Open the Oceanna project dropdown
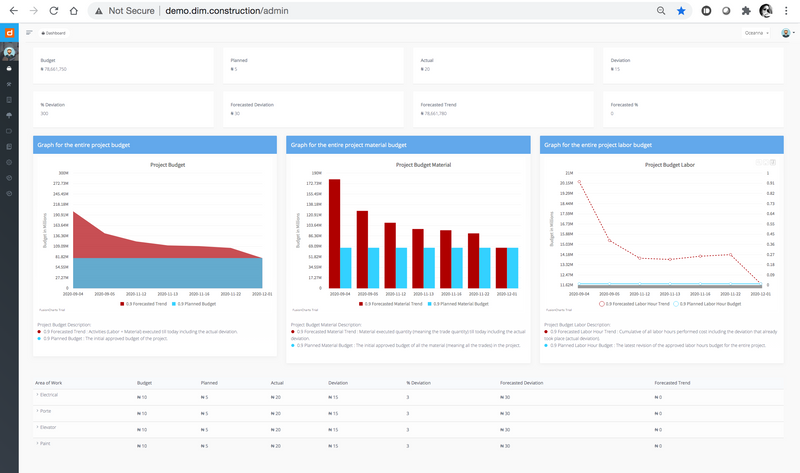This screenshot has width=800, height=473. tap(757, 33)
